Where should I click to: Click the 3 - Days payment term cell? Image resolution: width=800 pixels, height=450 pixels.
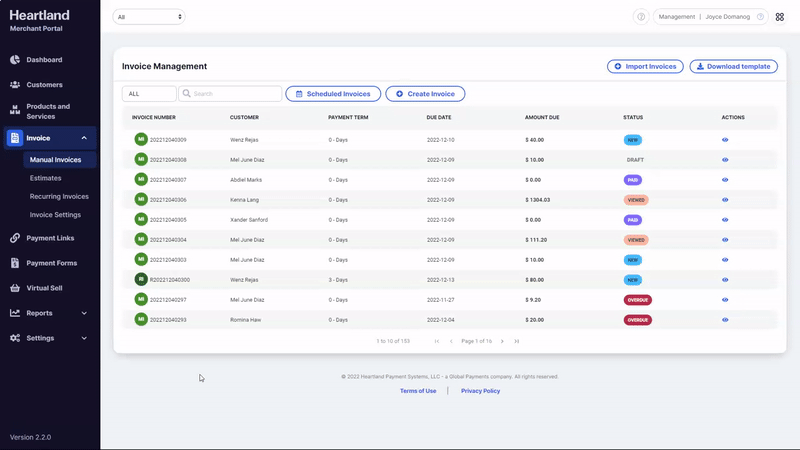338,280
